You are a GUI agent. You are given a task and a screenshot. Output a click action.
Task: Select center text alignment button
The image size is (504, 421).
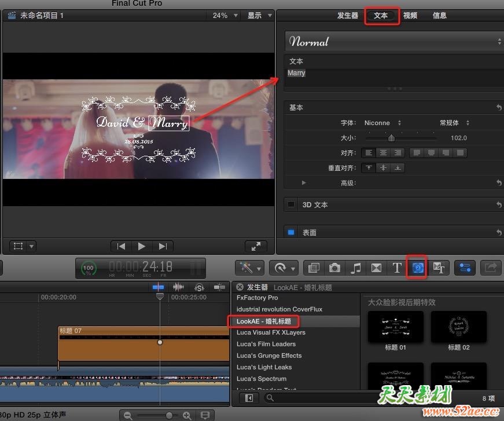point(383,153)
